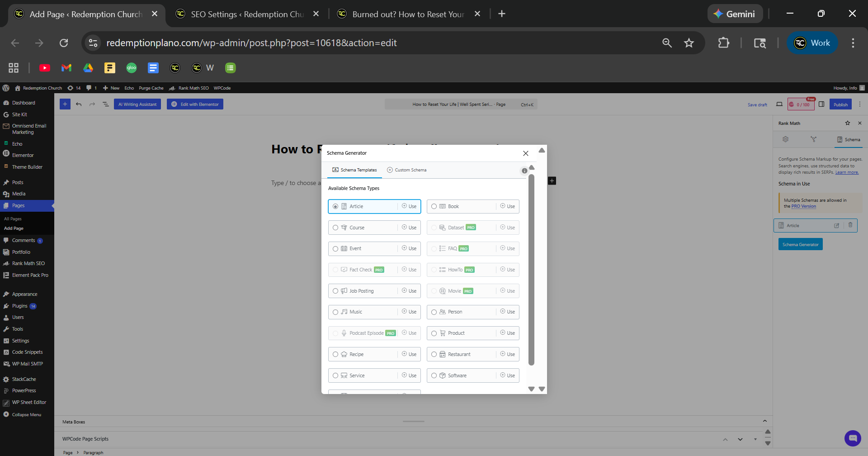Open the blue block inserter plus button
868x456 pixels.
[x=65, y=104]
